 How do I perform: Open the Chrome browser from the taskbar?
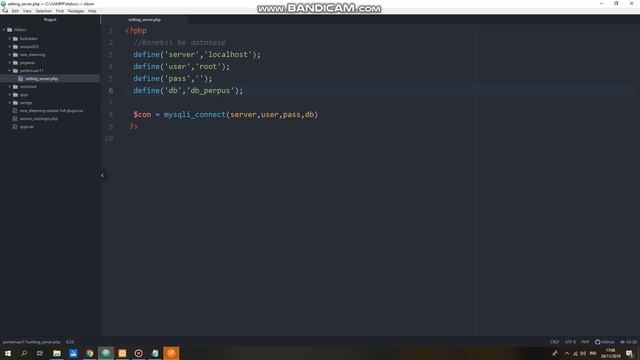pos(89,353)
